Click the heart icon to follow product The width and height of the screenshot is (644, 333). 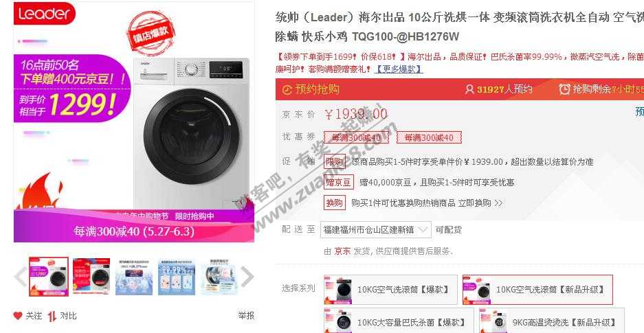[18, 316]
